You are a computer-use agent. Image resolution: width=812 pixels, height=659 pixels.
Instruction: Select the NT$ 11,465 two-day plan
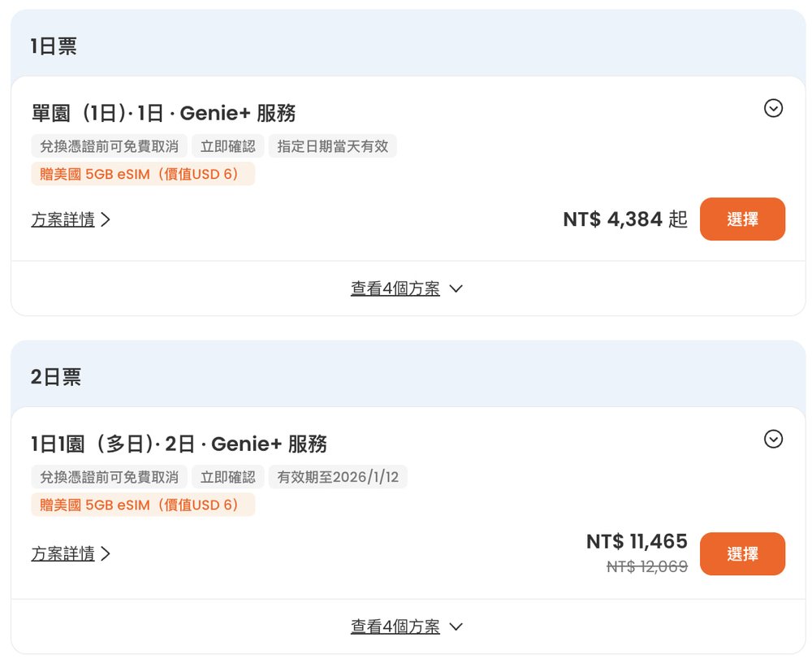tap(742, 554)
